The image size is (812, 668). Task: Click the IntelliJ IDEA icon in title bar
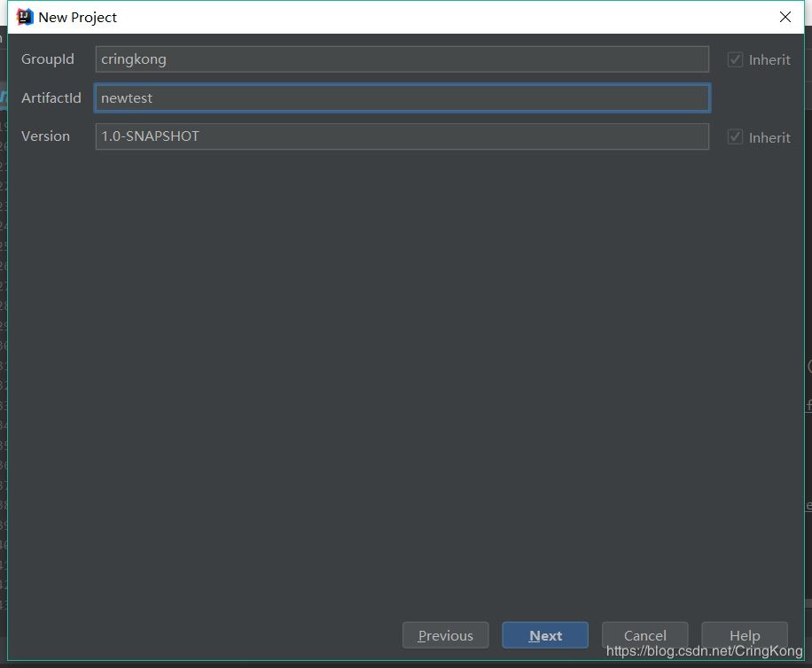coord(24,17)
